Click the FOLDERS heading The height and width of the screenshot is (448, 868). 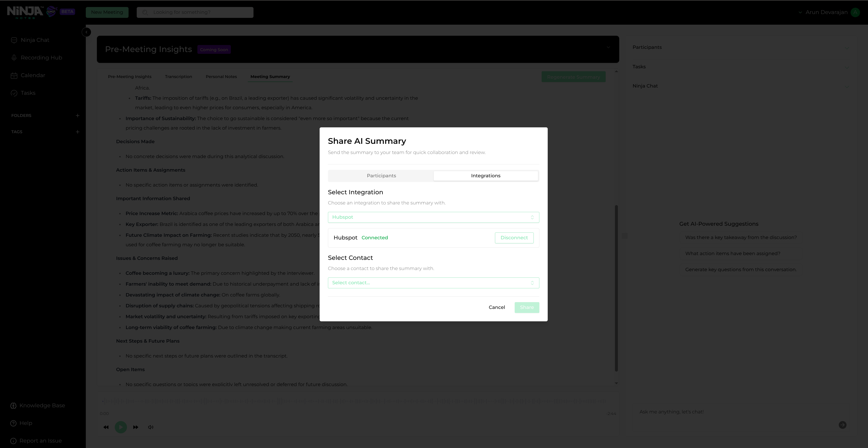point(21,116)
